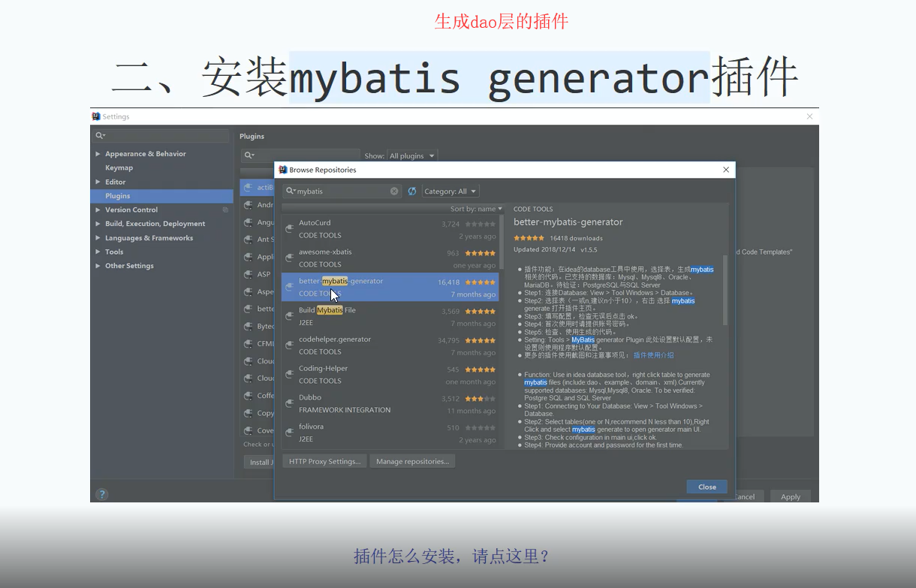Select the AutoCurd plugin row
Image resolution: width=916 pixels, height=588 pixels.
(390, 229)
